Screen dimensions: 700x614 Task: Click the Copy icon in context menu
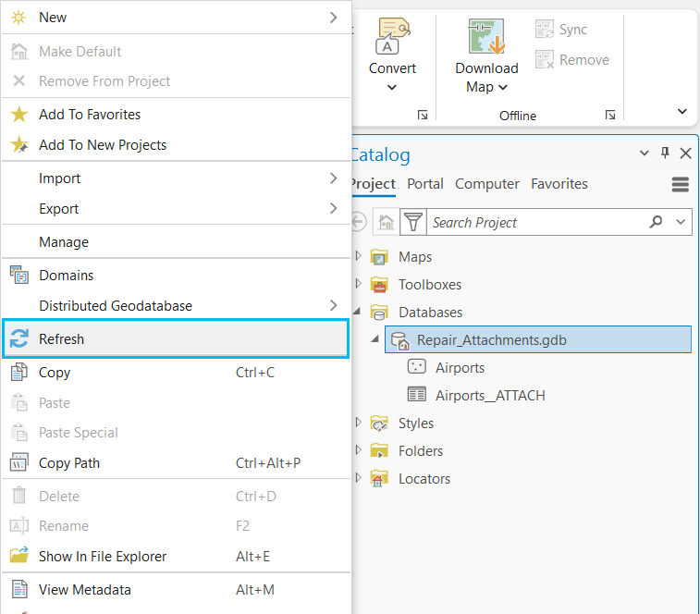[x=18, y=372]
